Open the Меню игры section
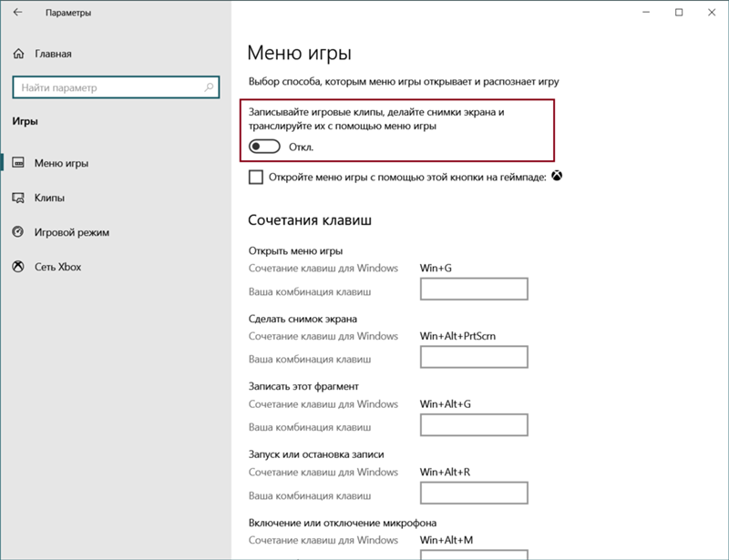The width and height of the screenshot is (729, 560). point(61,163)
